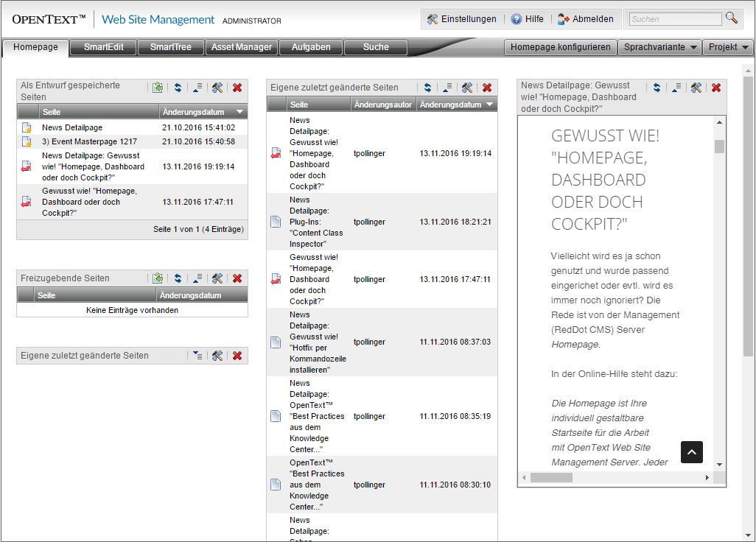Switch to the SmartEdit tab

pyautogui.click(x=103, y=47)
